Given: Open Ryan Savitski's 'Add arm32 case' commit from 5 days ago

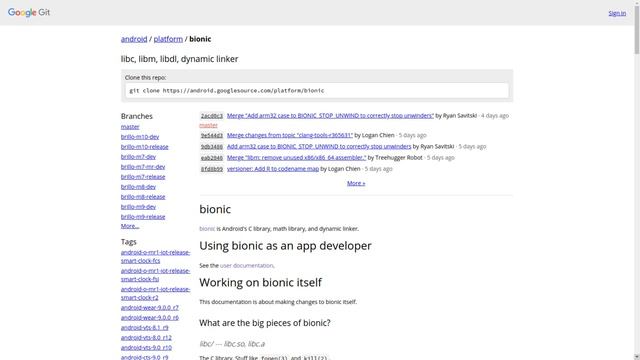Looking at the screenshot, I should coord(319,146).
